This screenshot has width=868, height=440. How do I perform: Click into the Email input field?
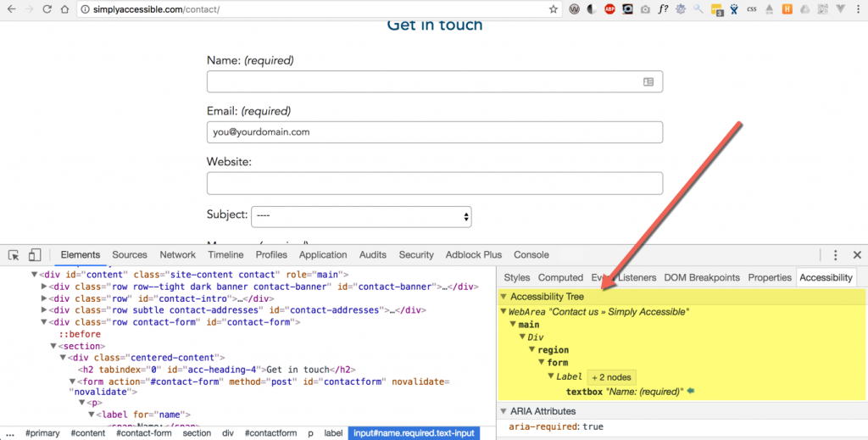[x=435, y=132]
